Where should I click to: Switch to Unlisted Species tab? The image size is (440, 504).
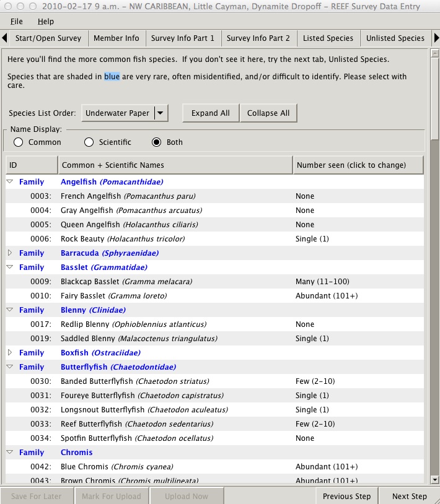[x=395, y=38]
